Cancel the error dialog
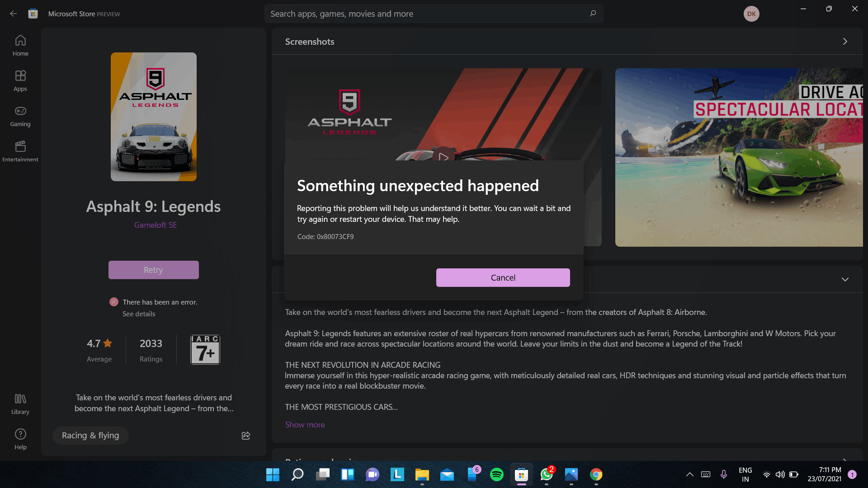 pyautogui.click(x=503, y=277)
